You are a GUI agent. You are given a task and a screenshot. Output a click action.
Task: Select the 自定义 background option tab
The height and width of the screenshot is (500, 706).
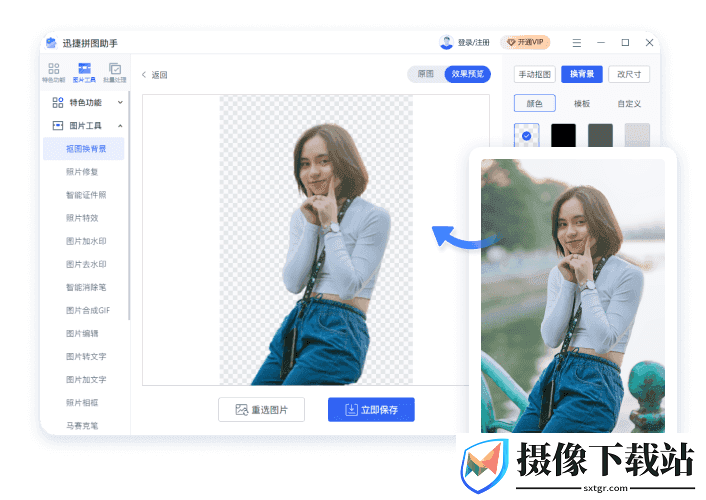click(629, 104)
